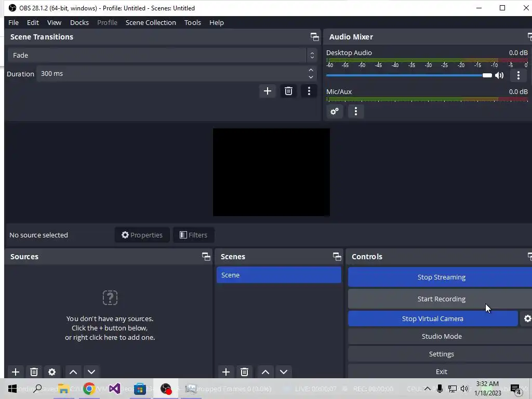Click the 'No source selected' label
Viewport: 532px width, 399px height.
38,235
